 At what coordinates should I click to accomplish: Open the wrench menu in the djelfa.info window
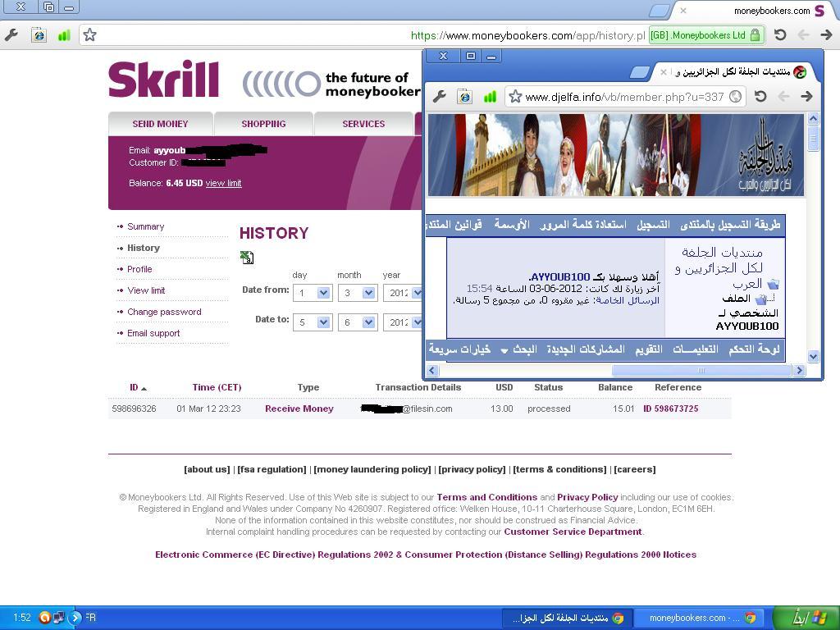click(x=440, y=97)
